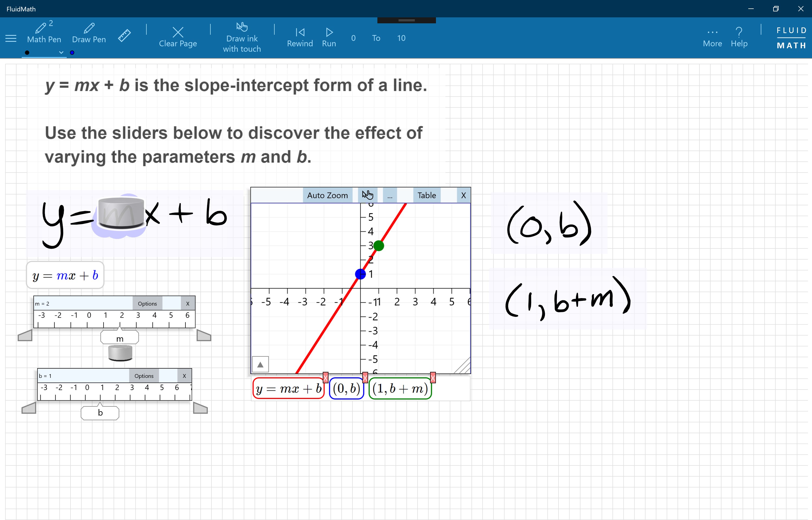Select the Draw Pen tool

[89, 33]
